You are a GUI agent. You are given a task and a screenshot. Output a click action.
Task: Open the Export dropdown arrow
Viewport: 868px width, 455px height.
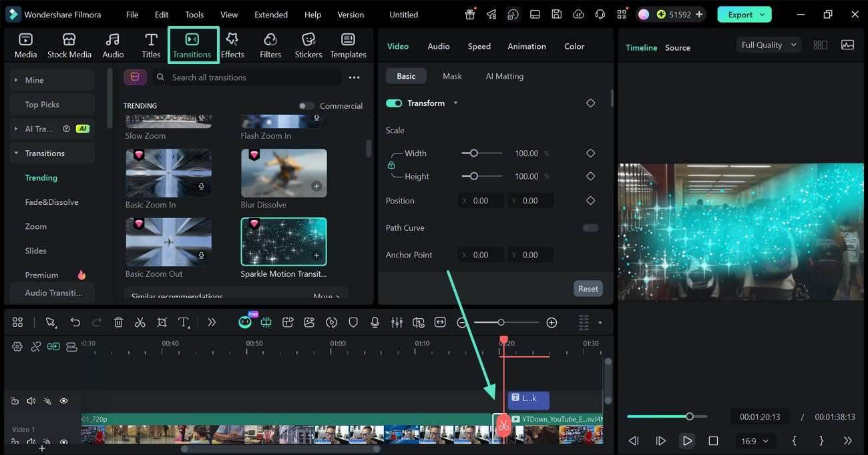click(761, 14)
